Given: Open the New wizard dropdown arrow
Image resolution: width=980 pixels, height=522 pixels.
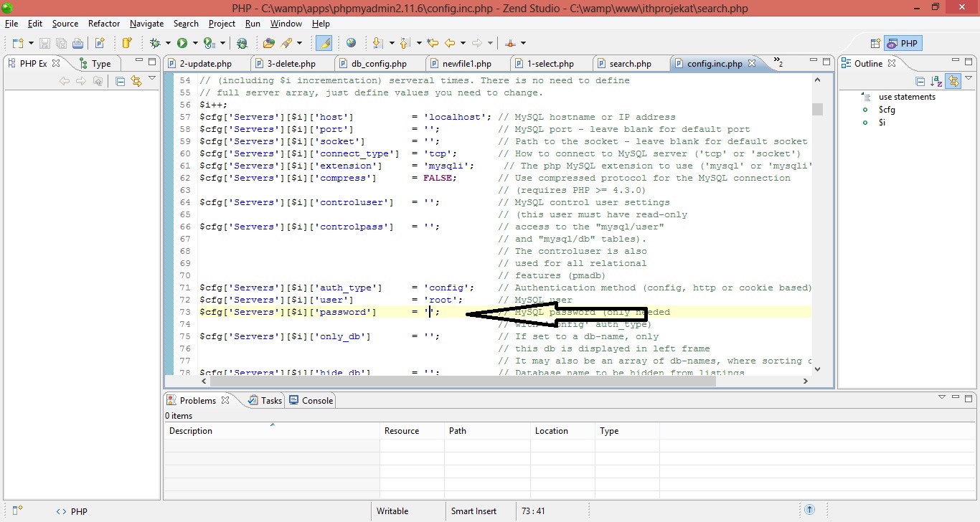Looking at the screenshot, I should click(x=29, y=44).
